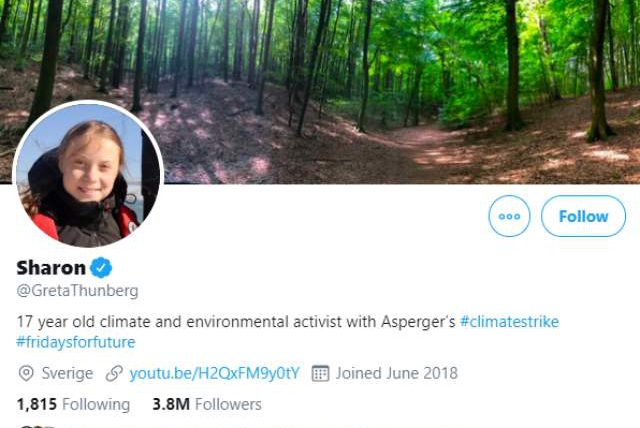Viewport: 640px width, 428px height.
Task: Click the 1,815 following count number
Action: (x=37, y=404)
